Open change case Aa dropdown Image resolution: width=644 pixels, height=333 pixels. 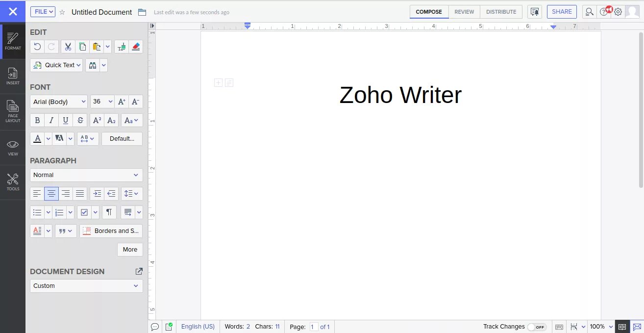(x=132, y=120)
